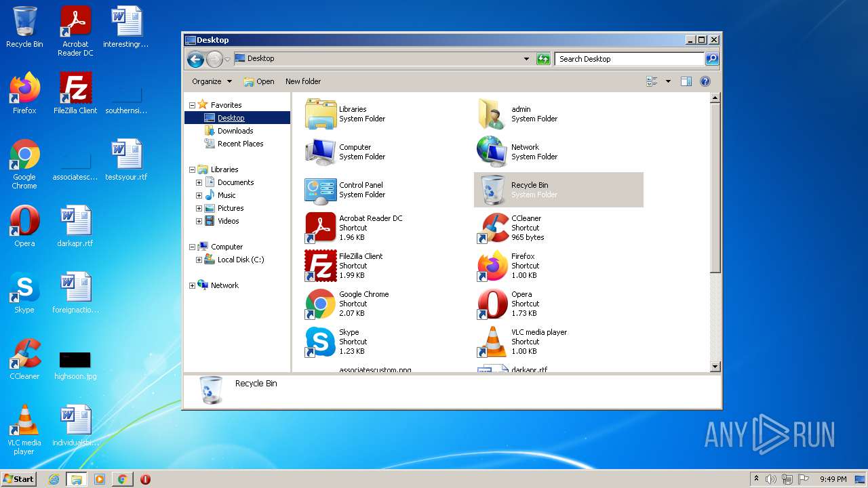Viewport: 868px width, 488px height.
Task: Open Windows Media Player from taskbar
Action: (x=100, y=479)
